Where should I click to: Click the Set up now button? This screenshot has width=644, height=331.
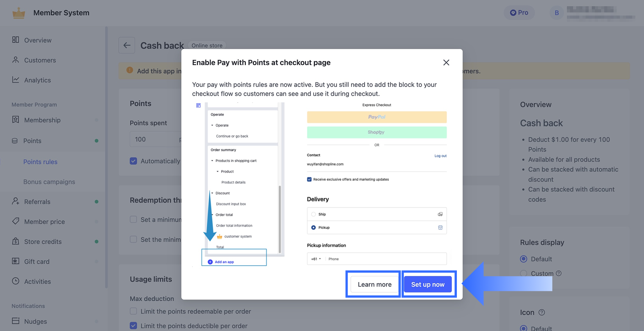click(x=428, y=284)
